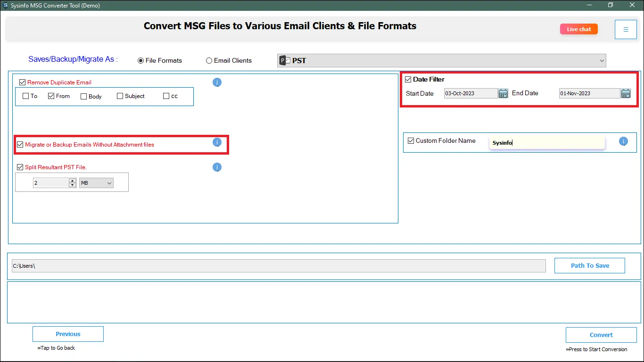Uncheck Custom Folder Name
This screenshot has width=644, height=362.
411,141
